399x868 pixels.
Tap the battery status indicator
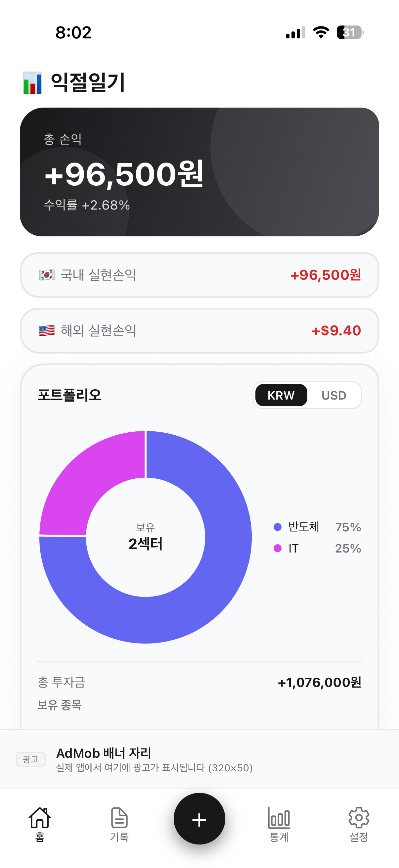click(350, 32)
